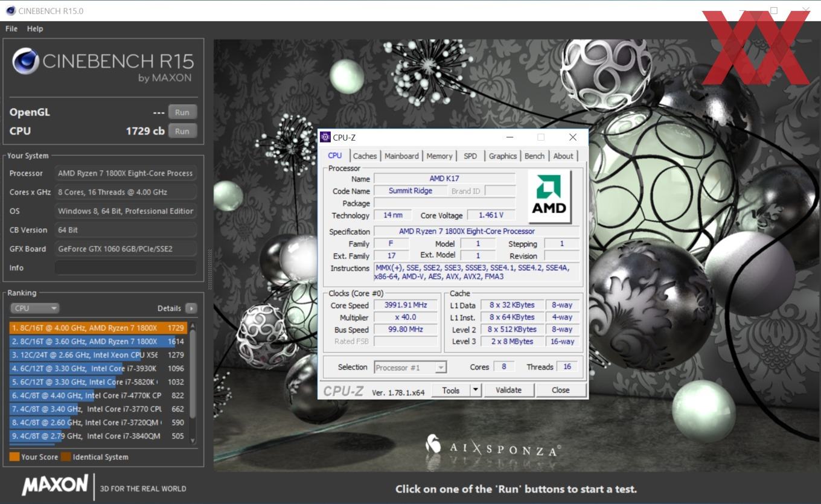Select ranking entry Intel Xeon CPU X56
The height and width of the screenshot is (504, 821).
pyautogui.click(x=98, y=355)
